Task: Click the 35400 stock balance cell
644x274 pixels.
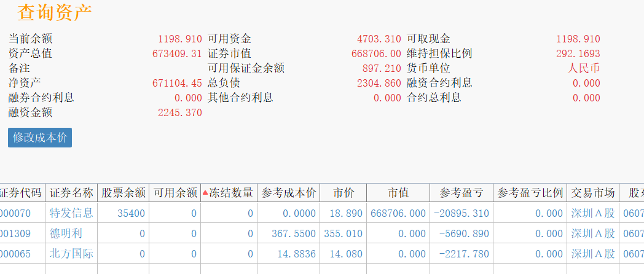Action: pos(132,213)
